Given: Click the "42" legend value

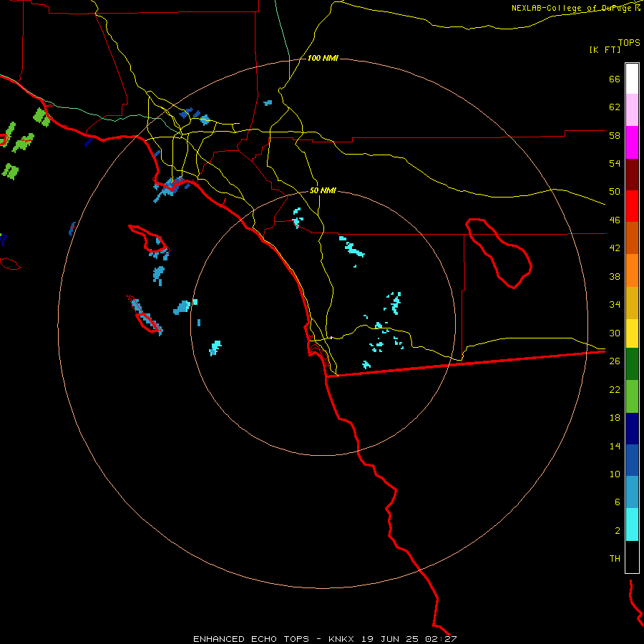Looking at the screenshot, I should (x=615, y=248).
